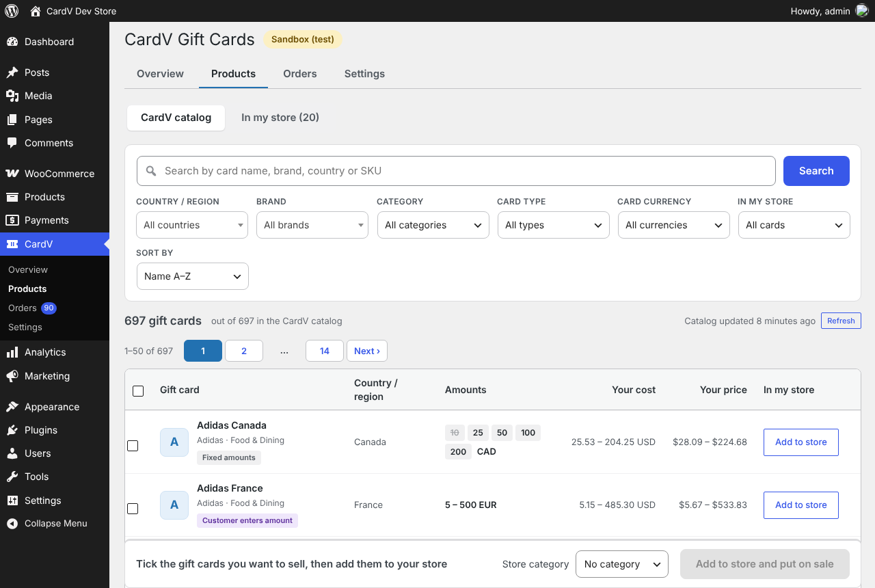Click the blue Search button
This screenshot has width=875, height=588.
click(816, 171)
